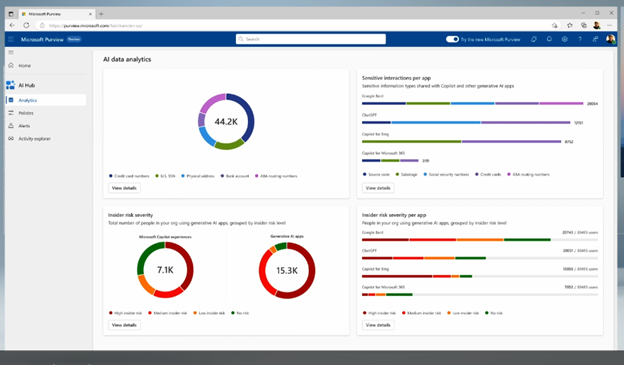The width and height of the screenshot is (624, 365).
Task: Open the Home sidebar item
Action: 25,66
